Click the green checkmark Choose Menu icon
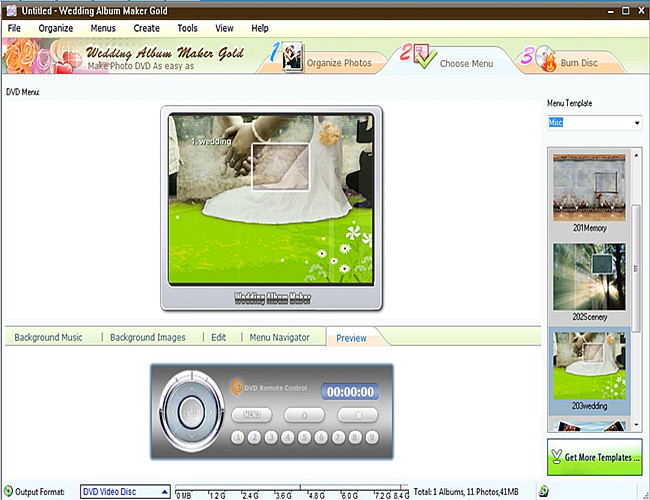 click(425, 57)
